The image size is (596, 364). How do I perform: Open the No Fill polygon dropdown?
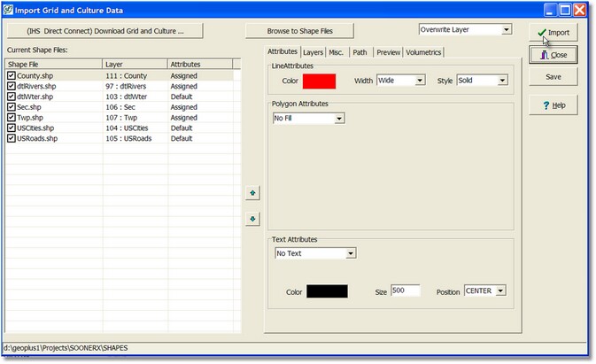[x=309, y=118]
